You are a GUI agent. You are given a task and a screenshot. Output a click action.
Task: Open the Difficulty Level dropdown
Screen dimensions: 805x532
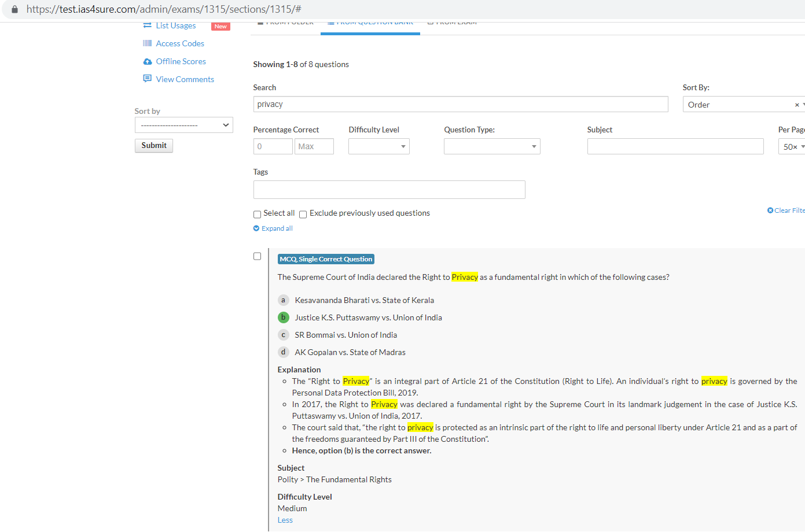click(x=378, y=146)
